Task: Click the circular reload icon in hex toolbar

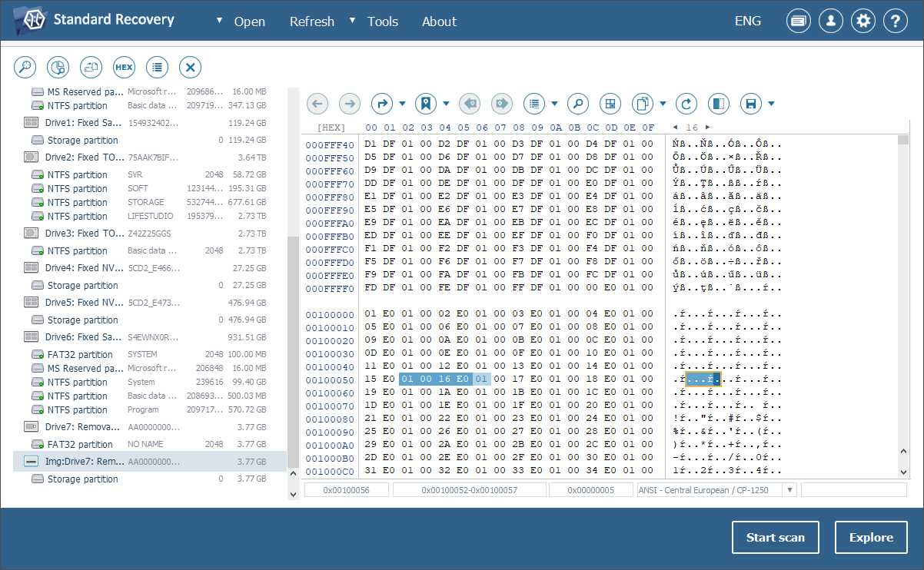Action: click(x=686, y=103)
